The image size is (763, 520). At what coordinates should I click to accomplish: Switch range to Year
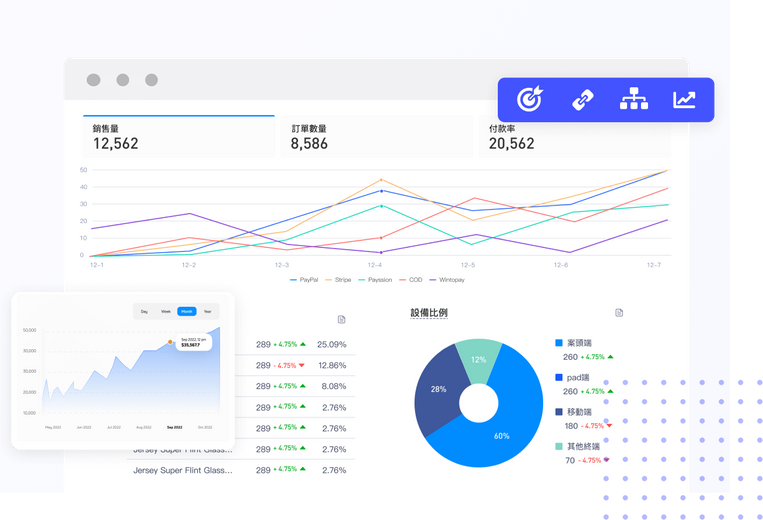pos(207,312)
